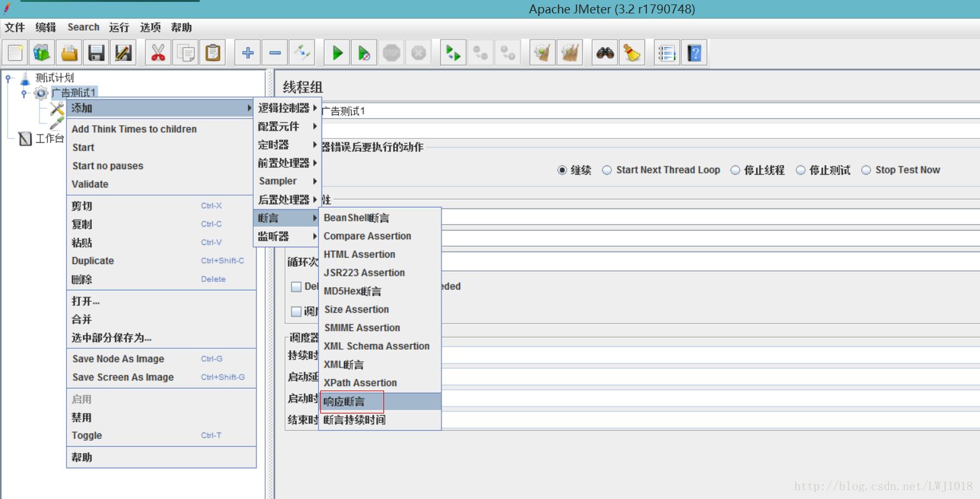Start the test with green play icon
The image size is (980, 499).
(x=337, y=52)
